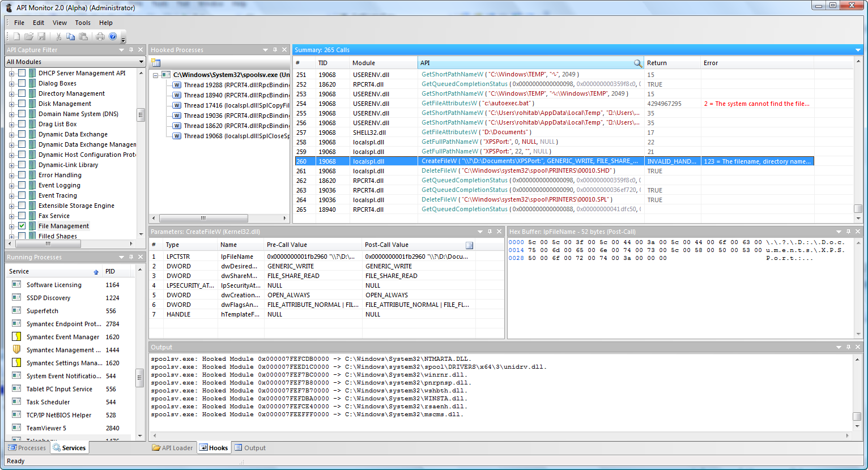Click the Cut scissors toolbar icon

point(58,36)
